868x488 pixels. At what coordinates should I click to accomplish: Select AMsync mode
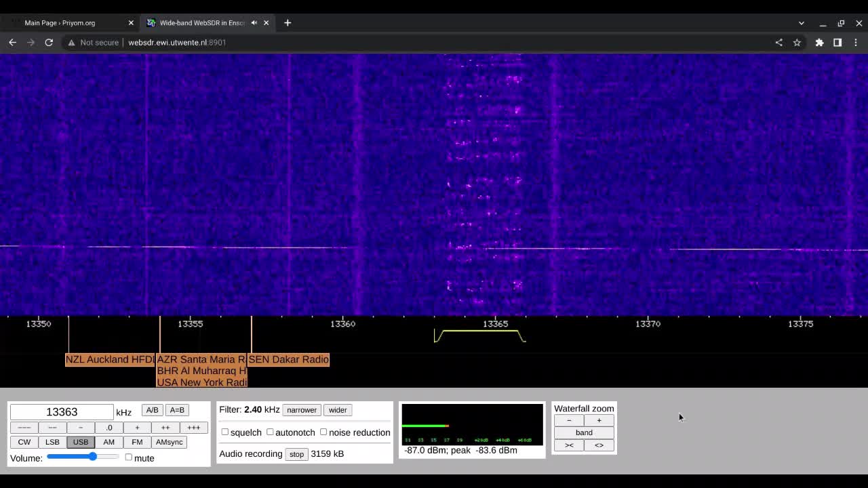click(x=169, y=442)
